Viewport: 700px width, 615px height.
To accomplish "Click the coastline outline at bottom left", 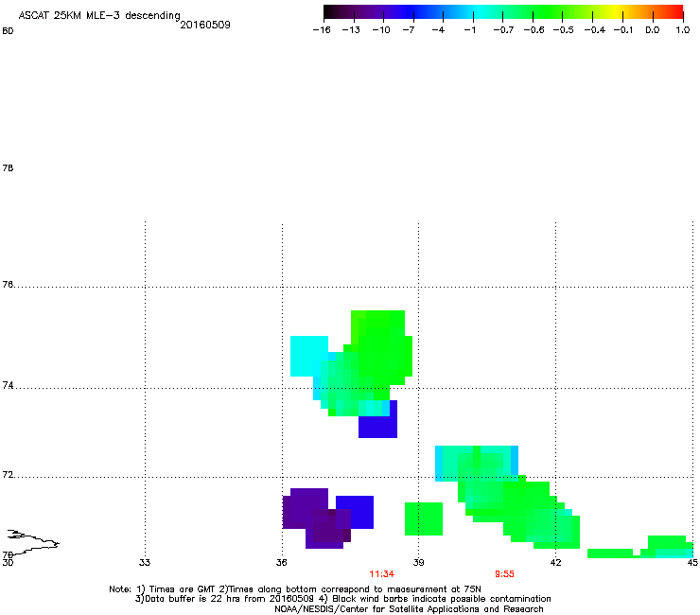I will pos(32,541).
